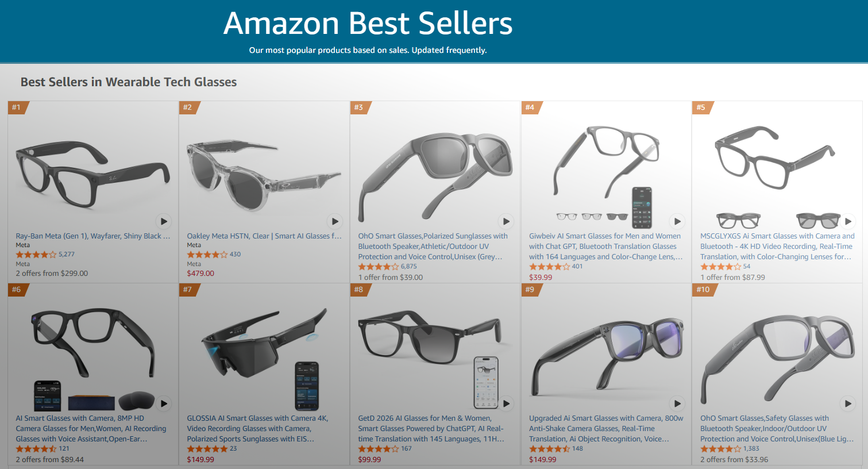Open Ray-Ban Meta (Gen 1) Wayfarer title link

(93, 236)
